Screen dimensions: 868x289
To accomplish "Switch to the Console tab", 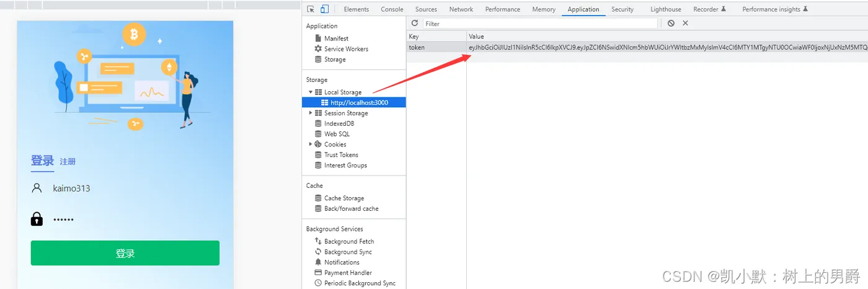I will click(392, 9).
